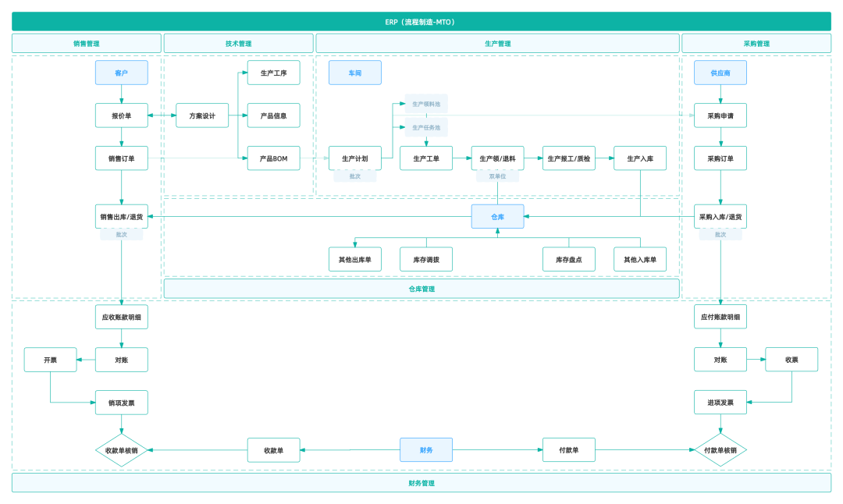This screenshot has height=504, width=843.
Task: Select the 生产计划 box
Action: click(355, 158)
